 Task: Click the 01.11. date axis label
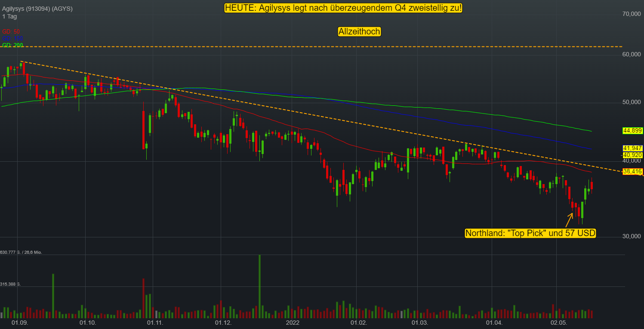[x=154, y=323]
